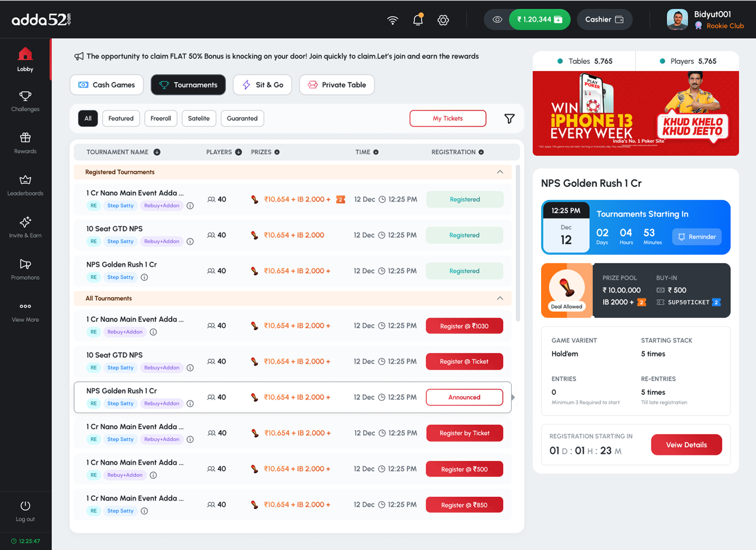Open info icon in Register @ ₹500 row
756x550 pixels.
[x=153, y=475]
